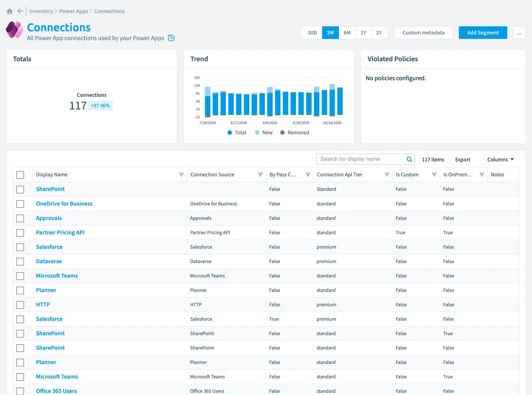Select the Approvals row checkbox
The width and height of the screenshot is (532, 395).
pos(20,218)
